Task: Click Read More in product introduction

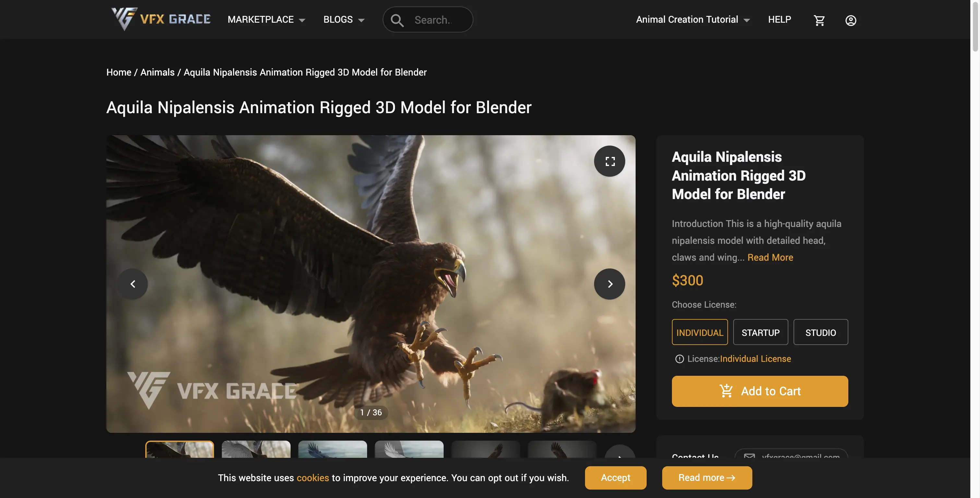Action: pyautogui.click(x=770, y=257)
